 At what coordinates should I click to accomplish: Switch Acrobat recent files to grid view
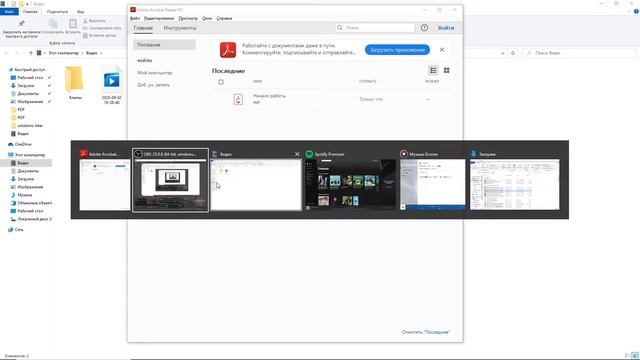[x=447, y=70]
